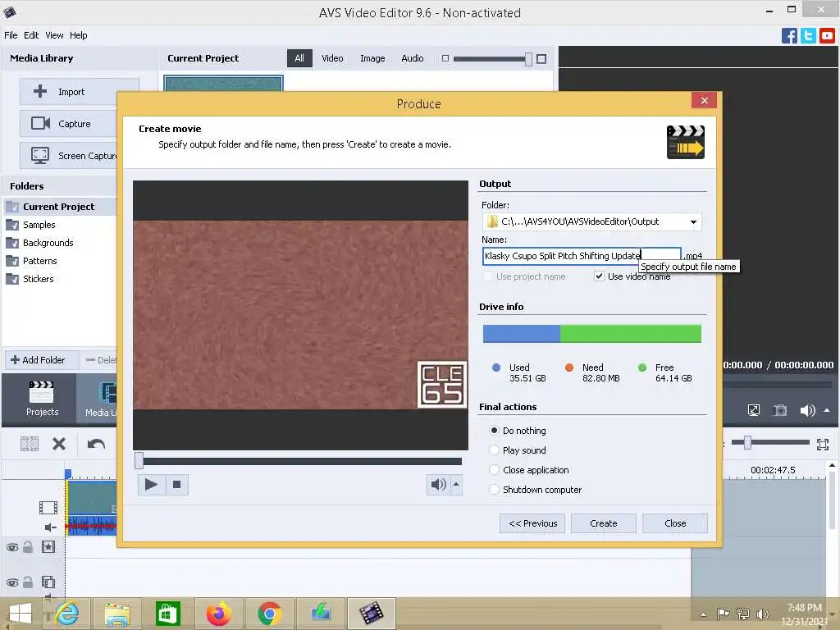Click the preview seek bar in Produce dialog
Image resolution: width=840 pixels, height=630 pixels.
(x=300, y=461)
